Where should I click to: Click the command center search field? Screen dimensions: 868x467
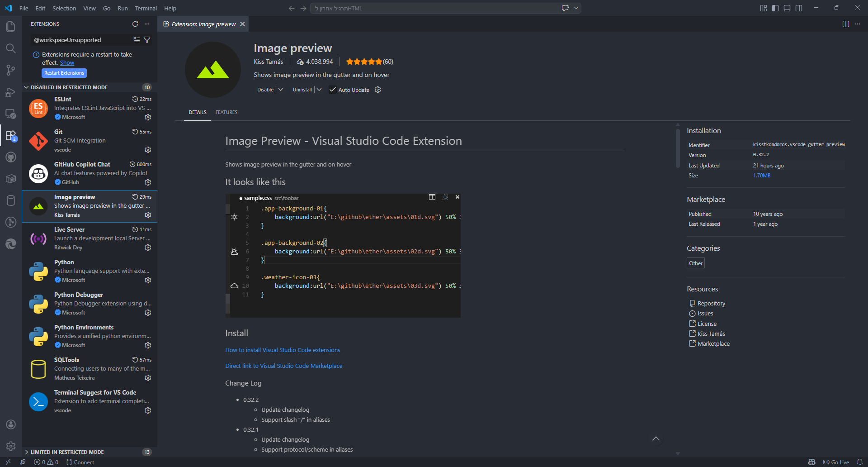(434, 8)
